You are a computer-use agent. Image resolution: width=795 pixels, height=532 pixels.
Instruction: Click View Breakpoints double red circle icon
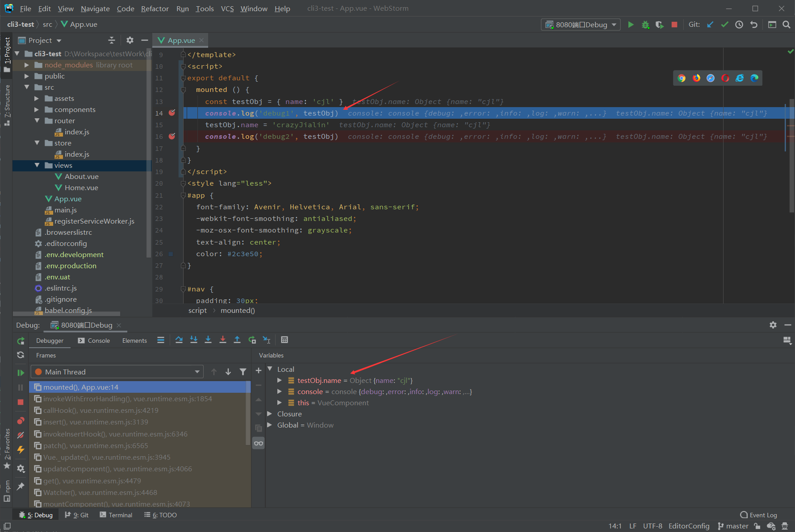tap(21, 421)
